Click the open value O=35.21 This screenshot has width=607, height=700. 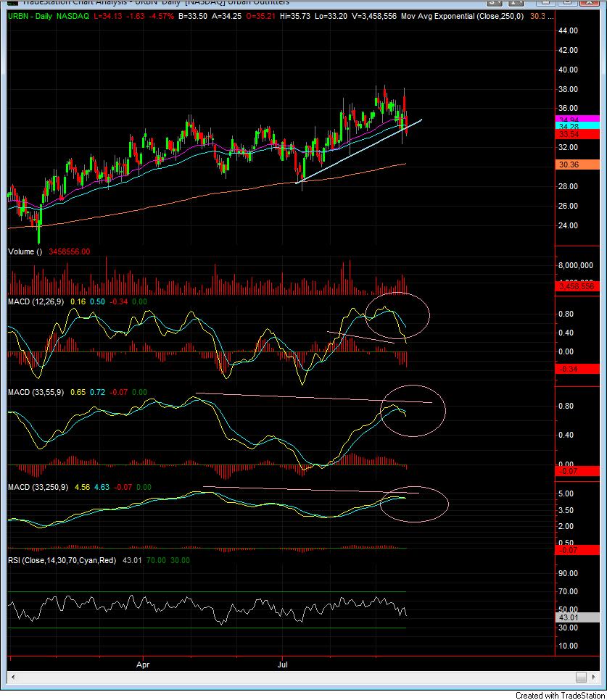(261, 16)
